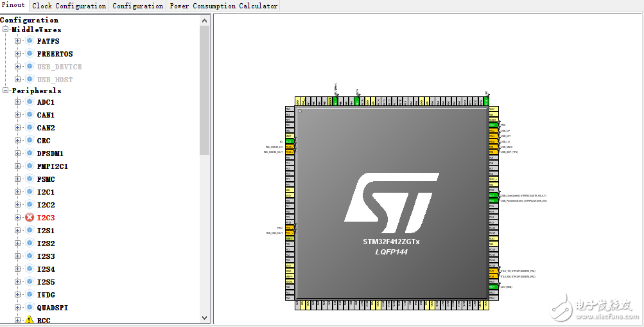This screenshot has height=327, width=644.
Task: Click the I2S3 peripheral cube icon
Action: pyautogui.click(x=30, y=256)
